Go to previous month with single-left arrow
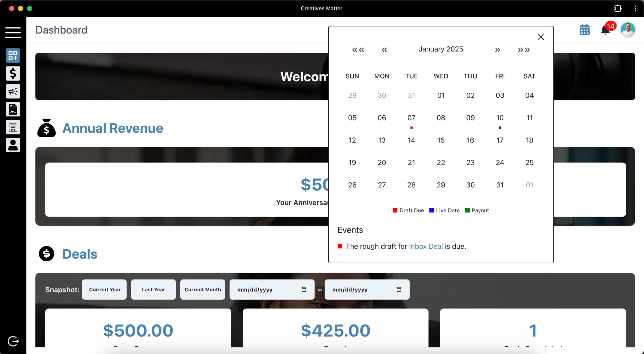 (384, 50)
